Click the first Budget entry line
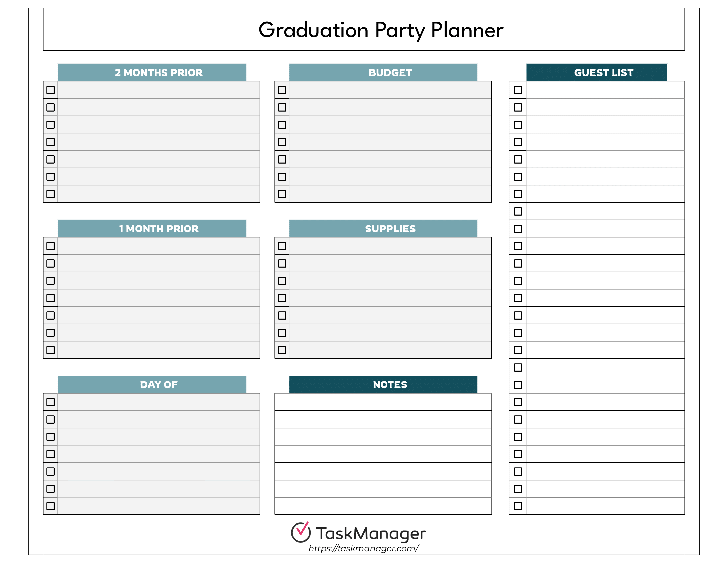Screen dimensions: 728x563 click(x=390, y=90)
